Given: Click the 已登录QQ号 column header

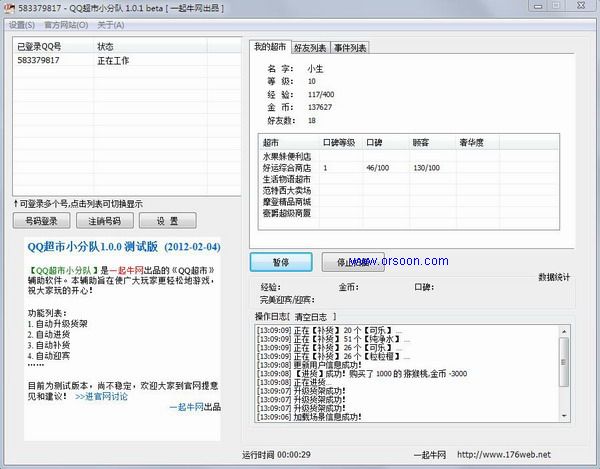Looking at the screenshot, I should tap(39, 46).
